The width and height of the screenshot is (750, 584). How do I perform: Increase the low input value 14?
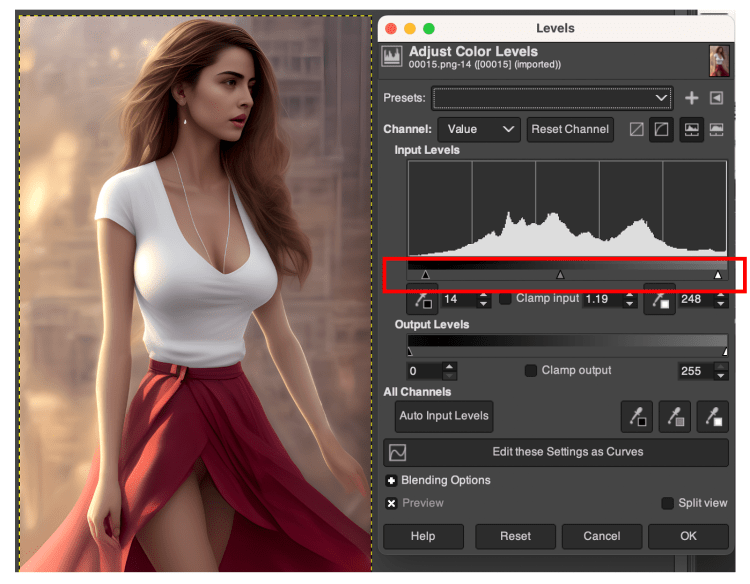pyautogui.click(x=483, y=295)
